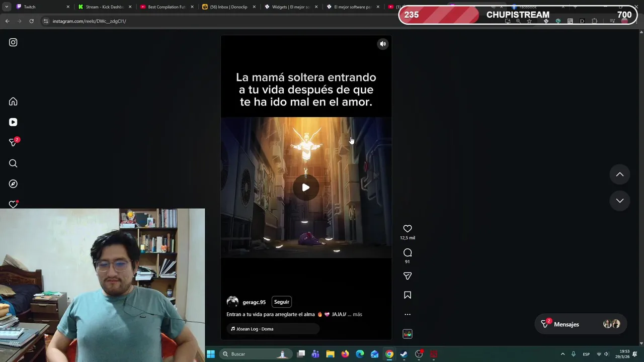Expand caption with 'más' link

(357, 314)
